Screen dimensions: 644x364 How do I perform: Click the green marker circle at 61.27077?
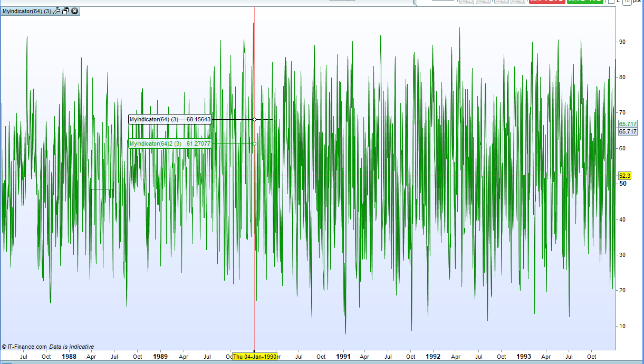[255, 143]
